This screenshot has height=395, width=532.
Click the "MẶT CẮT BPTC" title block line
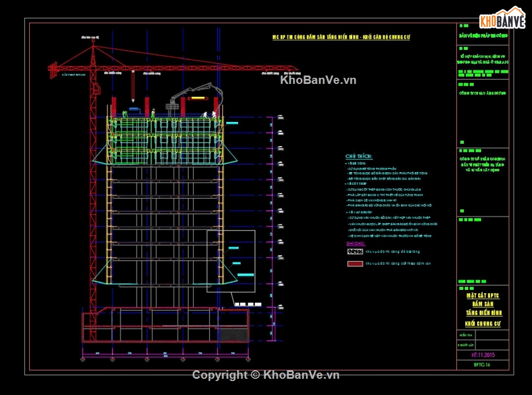coord(483,295)
